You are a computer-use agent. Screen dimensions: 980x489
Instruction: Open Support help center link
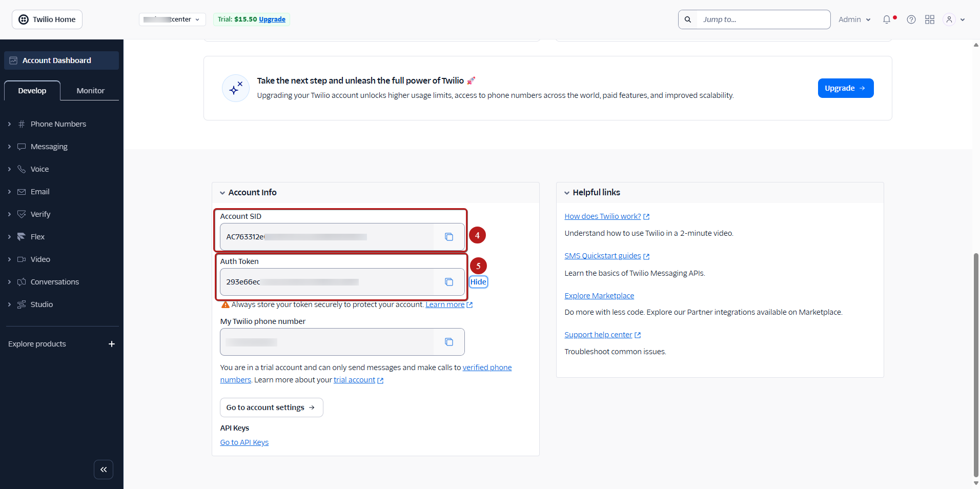603,335
